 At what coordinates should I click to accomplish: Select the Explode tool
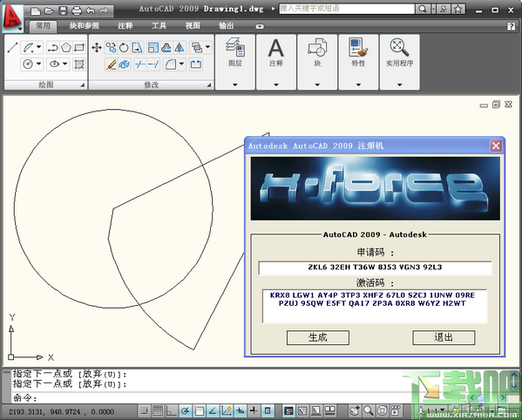[124, 64]
